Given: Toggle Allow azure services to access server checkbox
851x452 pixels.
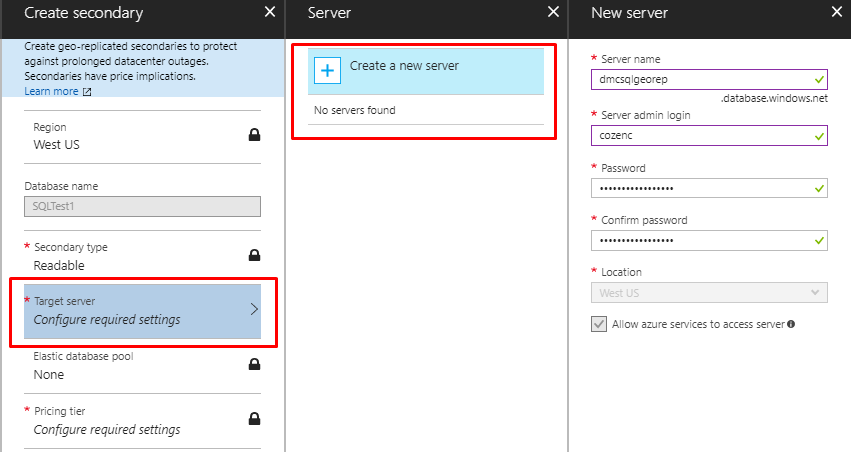Looking at the screenshot, I should point(599,324).
